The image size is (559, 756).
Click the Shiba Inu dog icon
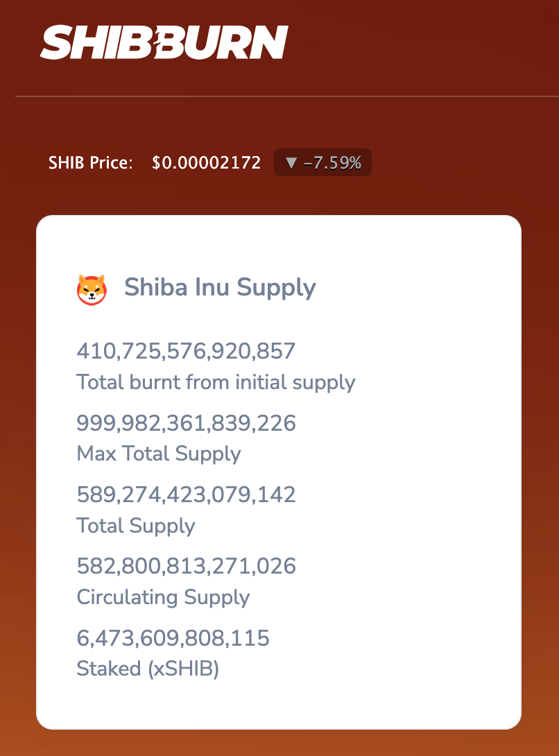pos(92,289)
